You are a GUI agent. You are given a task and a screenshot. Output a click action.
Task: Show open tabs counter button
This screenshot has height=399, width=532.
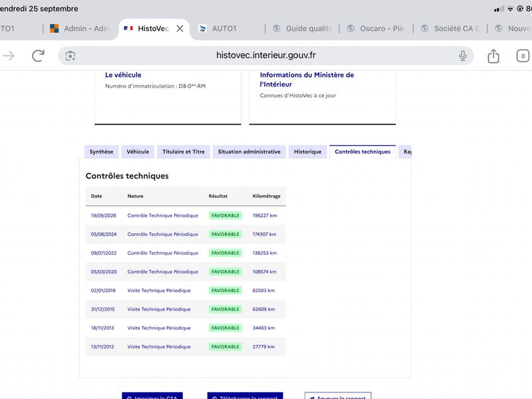(x=523, y=56)
